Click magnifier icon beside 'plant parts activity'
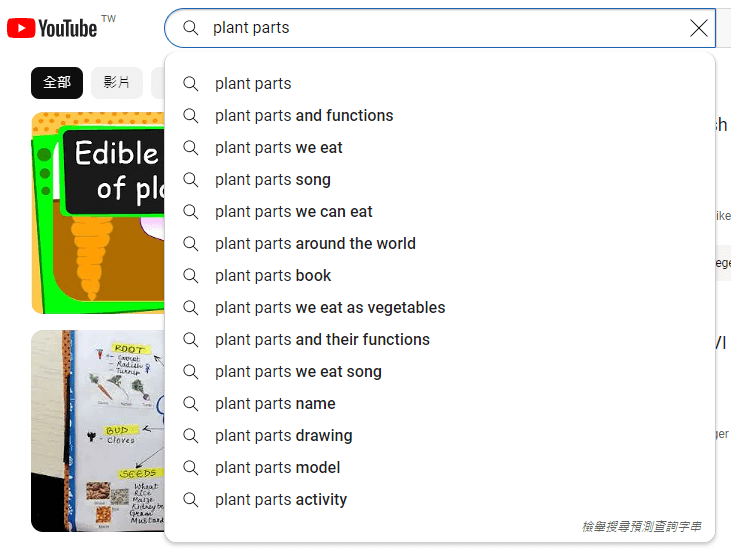 click(x=191, y=500)
